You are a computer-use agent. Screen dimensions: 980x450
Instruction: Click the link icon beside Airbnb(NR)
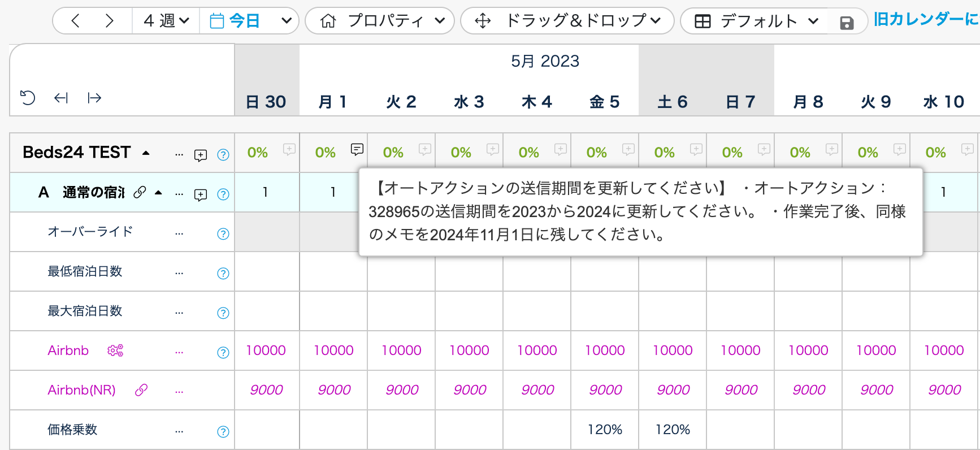coord(141,390)
